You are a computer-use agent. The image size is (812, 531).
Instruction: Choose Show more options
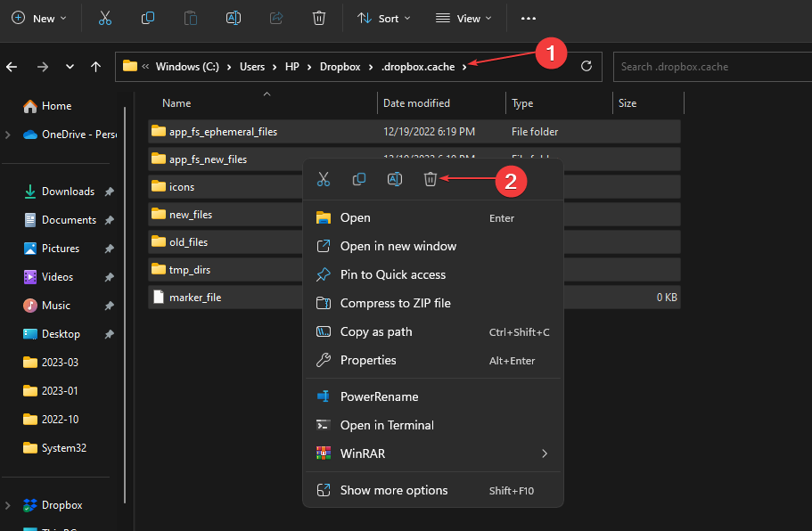point(394,490)
